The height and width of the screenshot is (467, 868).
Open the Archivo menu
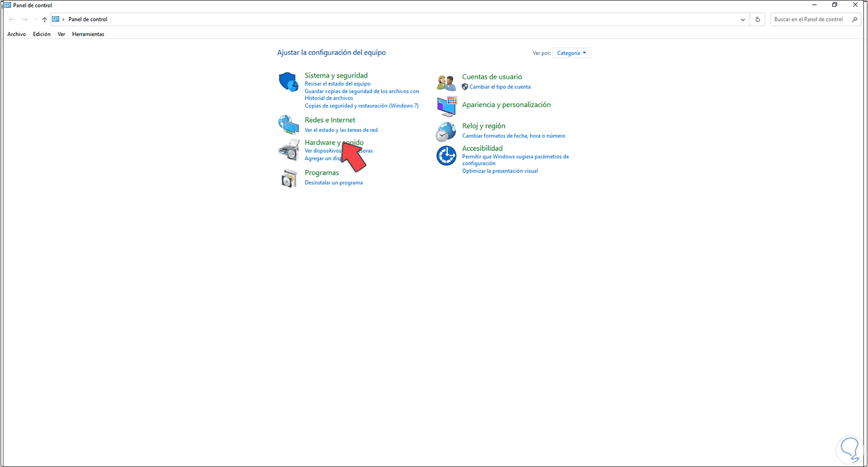(17, 34)
